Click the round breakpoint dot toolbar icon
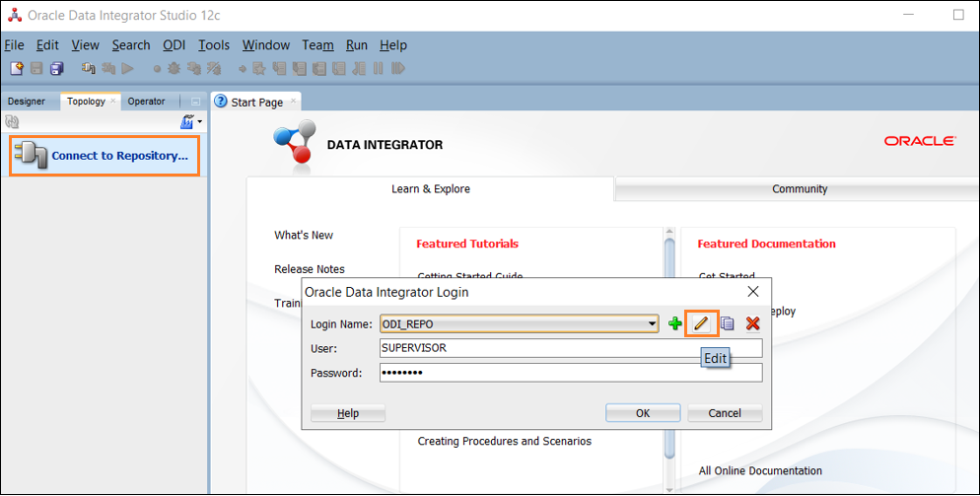 [157, 69]
